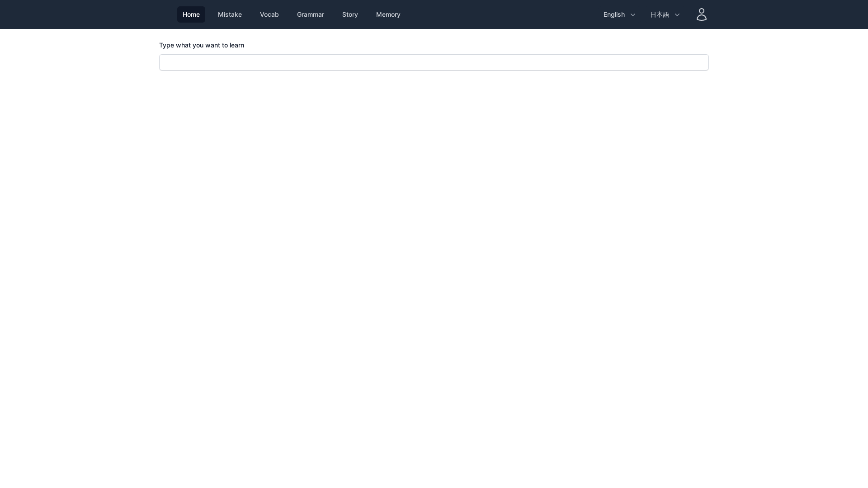
Task: Navigate to the Story tab
Action: coord(350,14)
